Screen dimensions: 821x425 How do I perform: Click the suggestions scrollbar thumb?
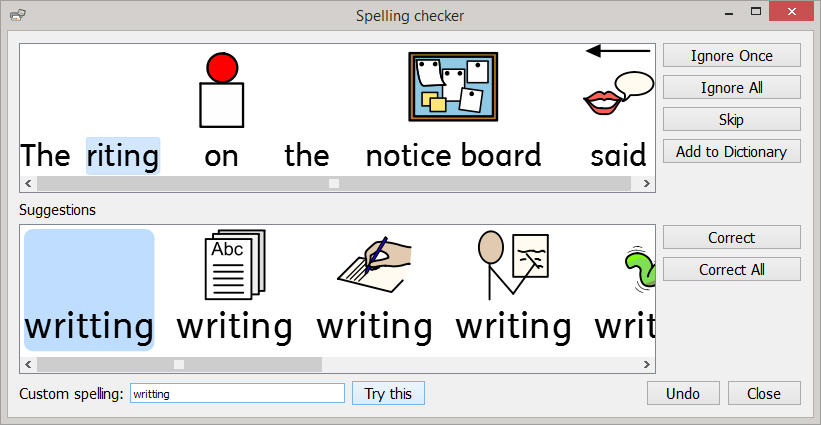click(x=179, y=364)
